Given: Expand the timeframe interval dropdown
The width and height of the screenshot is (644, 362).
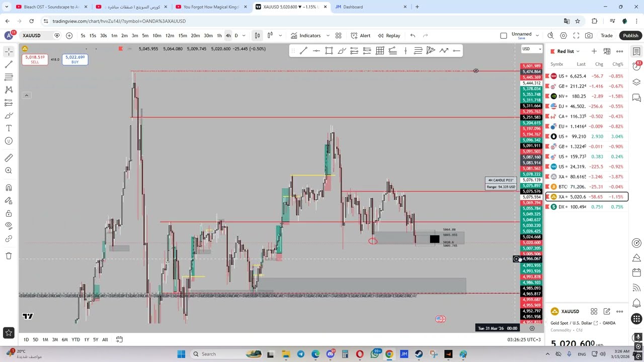Looking at the screenshot, I should [x=244, y=36].
